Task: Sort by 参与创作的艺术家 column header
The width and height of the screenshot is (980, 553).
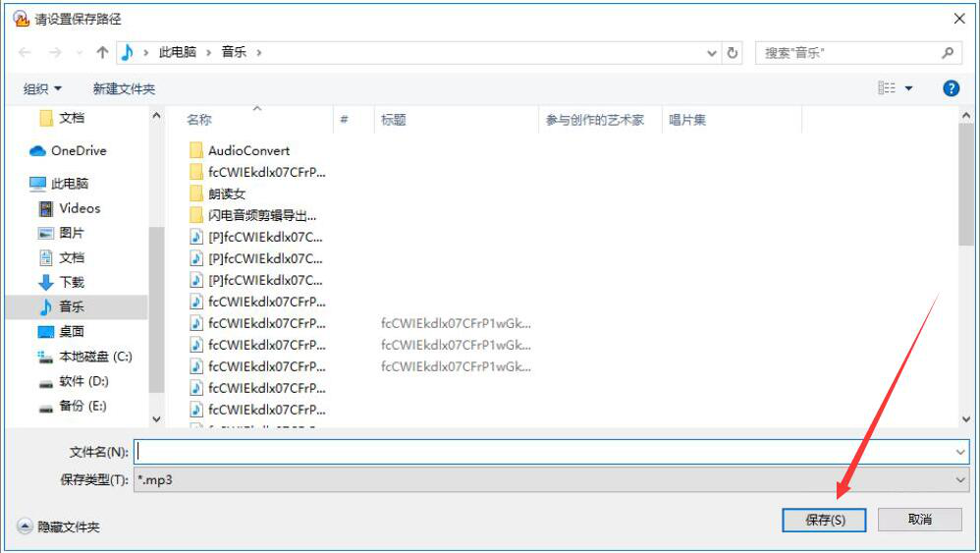Action: point(594,120)
